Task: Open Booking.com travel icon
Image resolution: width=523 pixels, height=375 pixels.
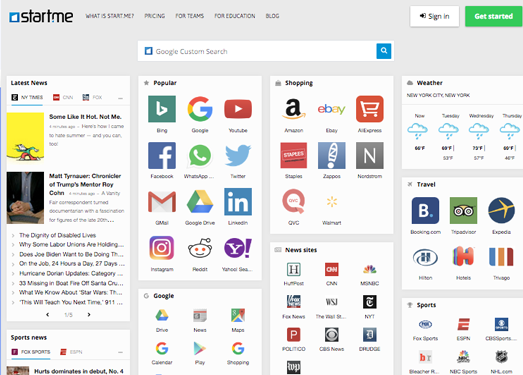Action: (425, 211)
